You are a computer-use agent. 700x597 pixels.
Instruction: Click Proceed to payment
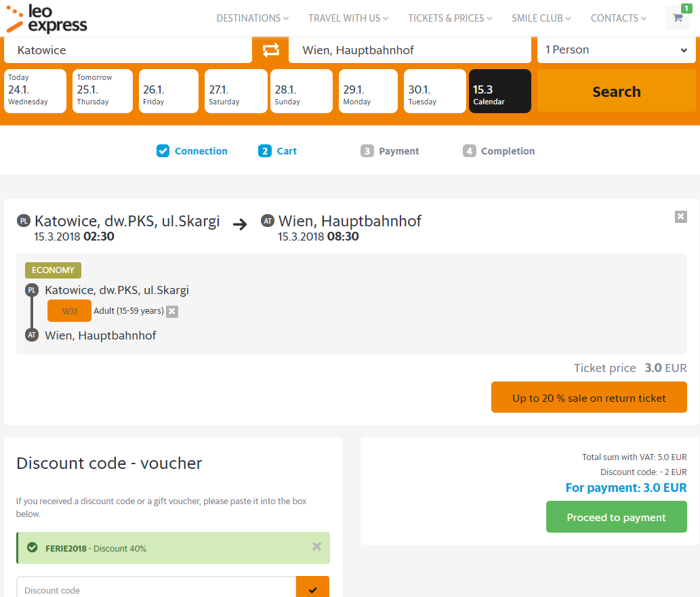(x=616, y=517)
